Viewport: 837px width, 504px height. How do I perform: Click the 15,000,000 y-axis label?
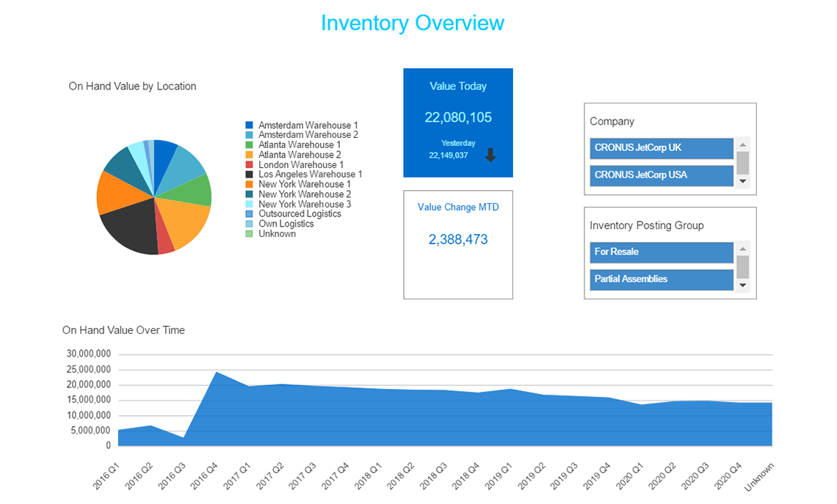(x=89, y=400)
